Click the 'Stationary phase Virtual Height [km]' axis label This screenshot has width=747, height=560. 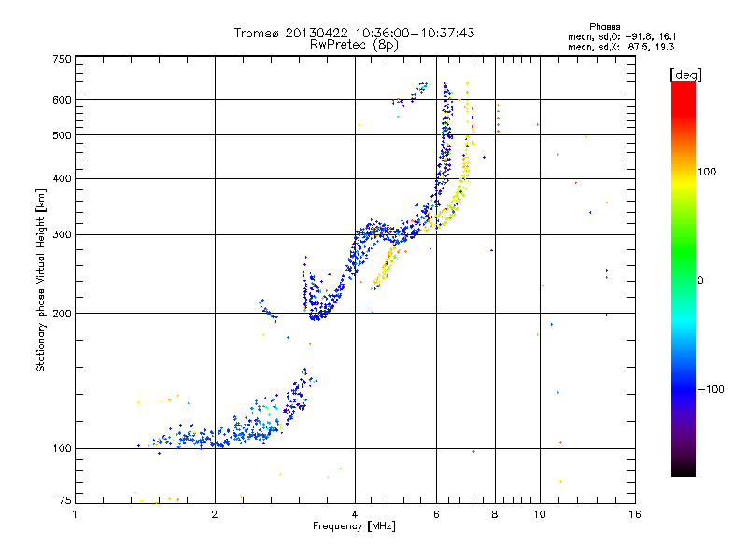[40, 280]
